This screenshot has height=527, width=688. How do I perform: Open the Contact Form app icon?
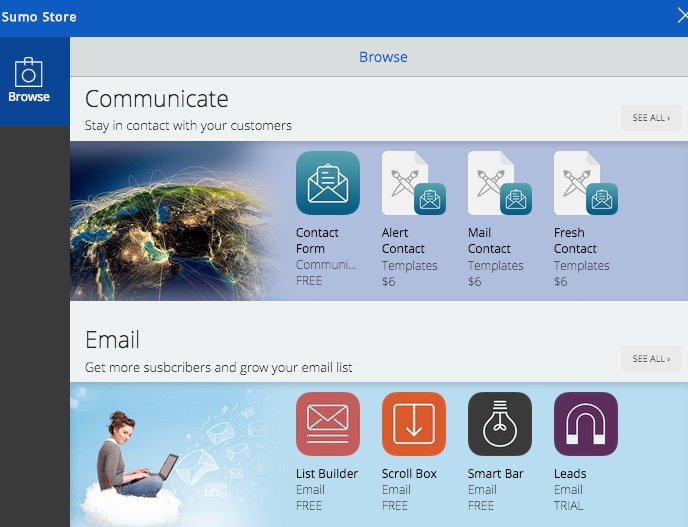[328, 183]
